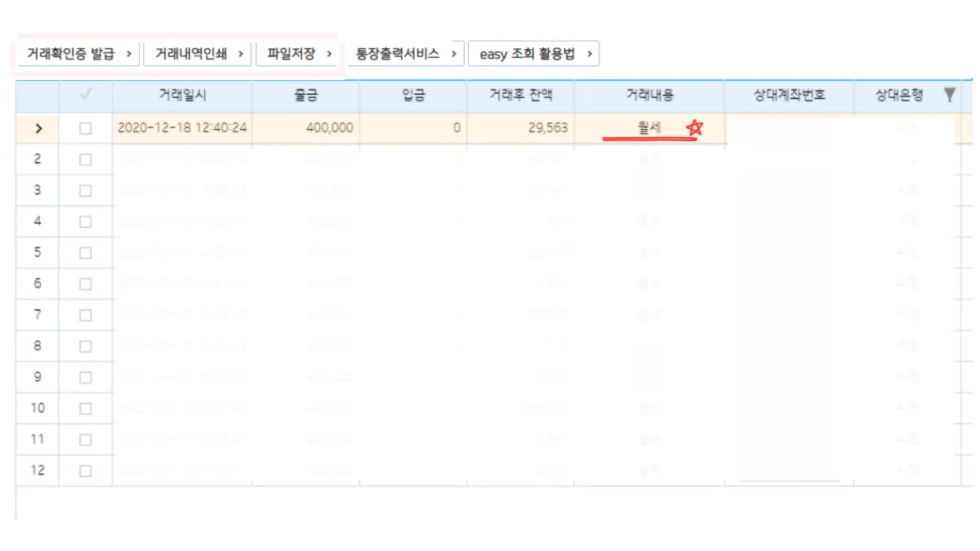Open 통장출력서비스 menu
The height and width of the screenshot is (551, 980).
click(405, 54)
